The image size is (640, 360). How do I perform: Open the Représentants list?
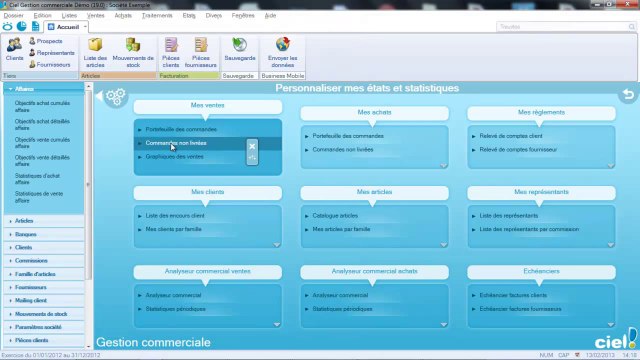point(51,53)
